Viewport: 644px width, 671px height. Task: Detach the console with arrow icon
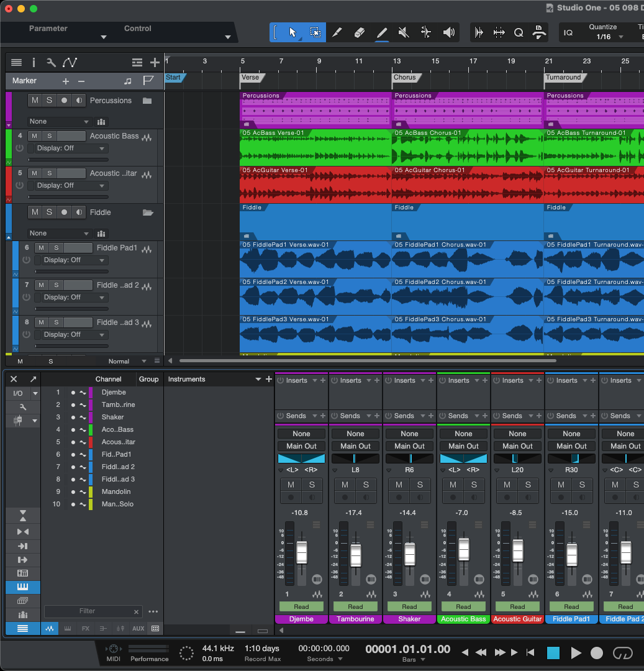click(x=34, y=379)
